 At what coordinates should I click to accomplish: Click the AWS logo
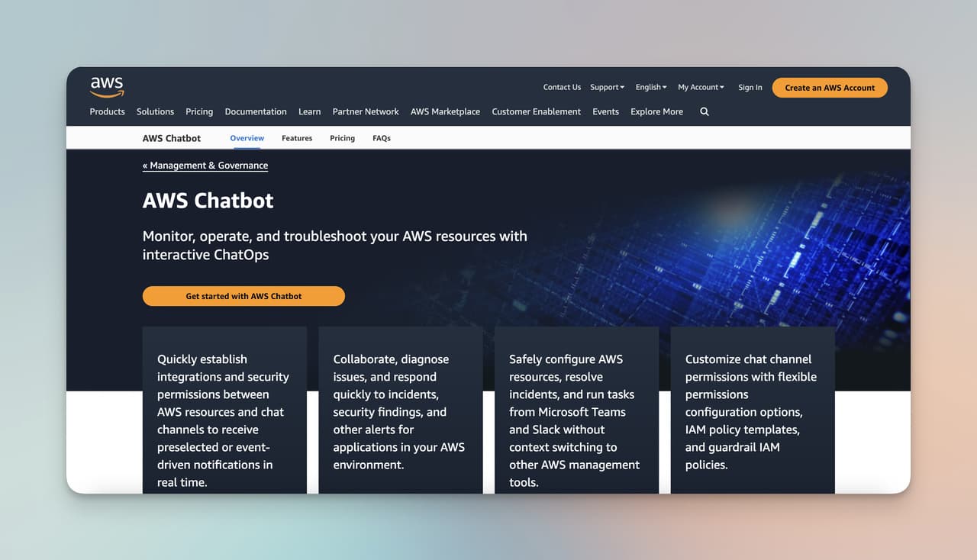(107, 87)
